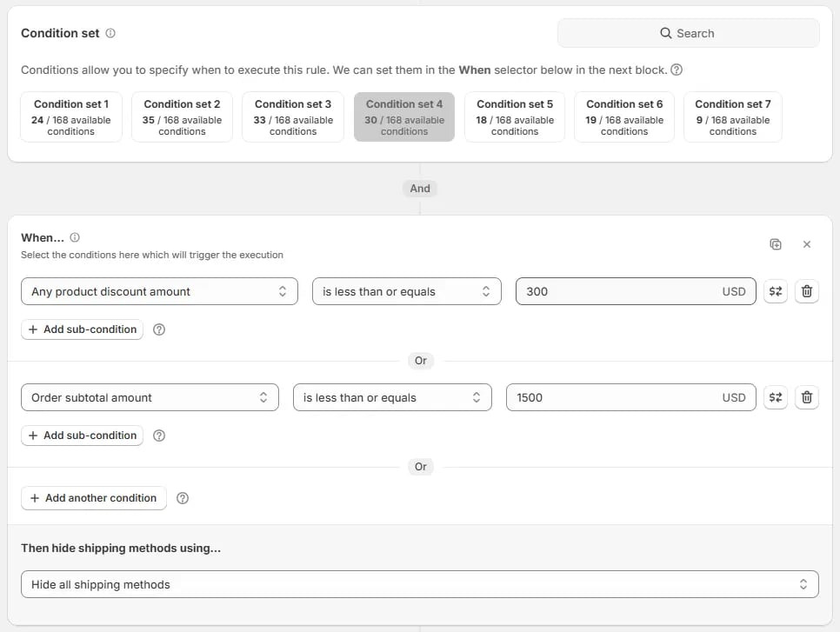Screen dimensions: 840x632
Task: Click info icon next to Condition set heading
Action: click(x=110, y=33)
